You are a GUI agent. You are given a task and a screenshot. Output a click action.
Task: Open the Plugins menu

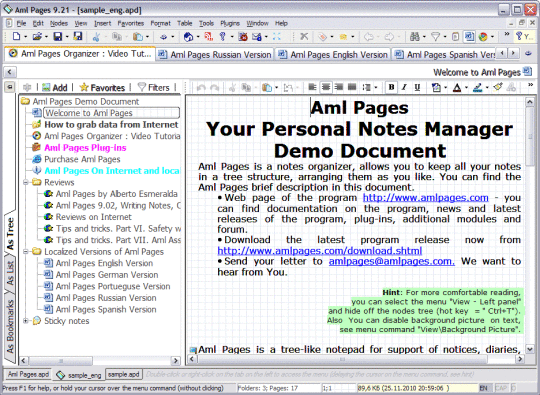230,23
